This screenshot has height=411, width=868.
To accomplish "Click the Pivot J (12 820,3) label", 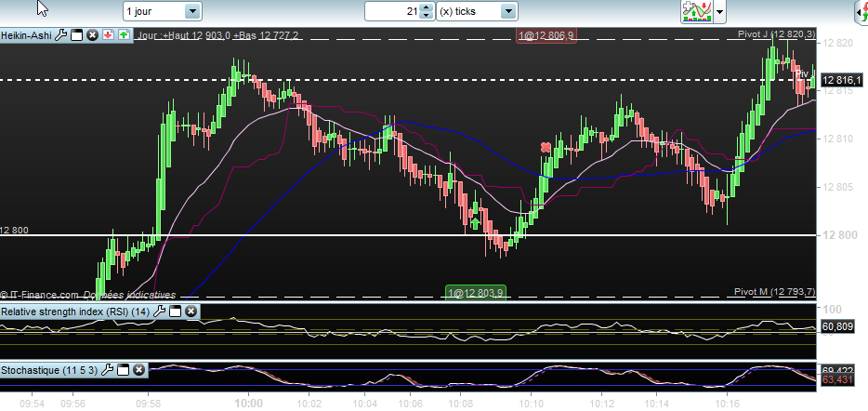I will coord(777,34).
